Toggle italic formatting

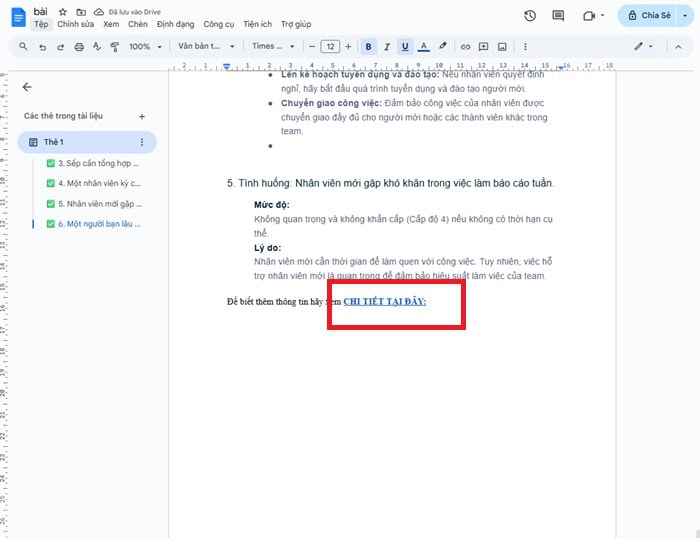(387, 46)
